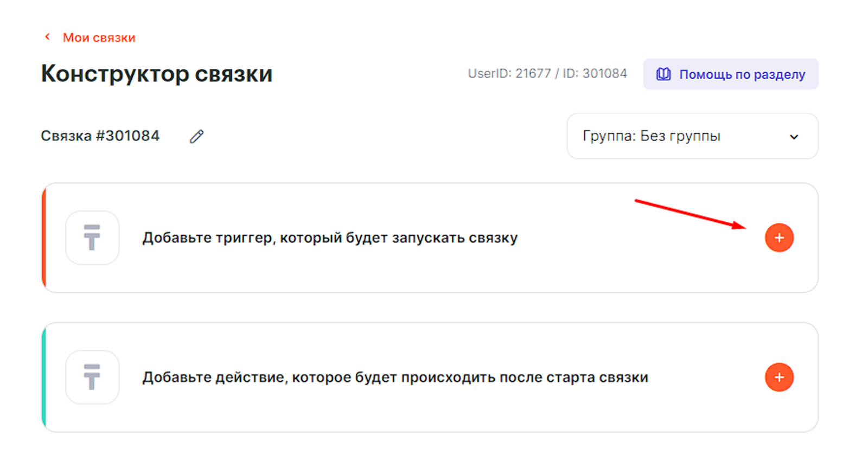Click the trigger placeholder service icon
Screen dimensions: 868x474
92,238
